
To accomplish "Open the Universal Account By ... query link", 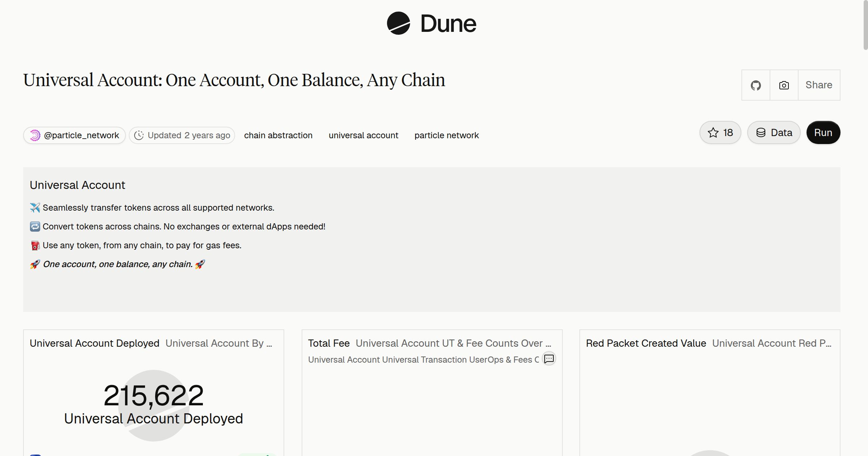I will [x=219, y=343].
